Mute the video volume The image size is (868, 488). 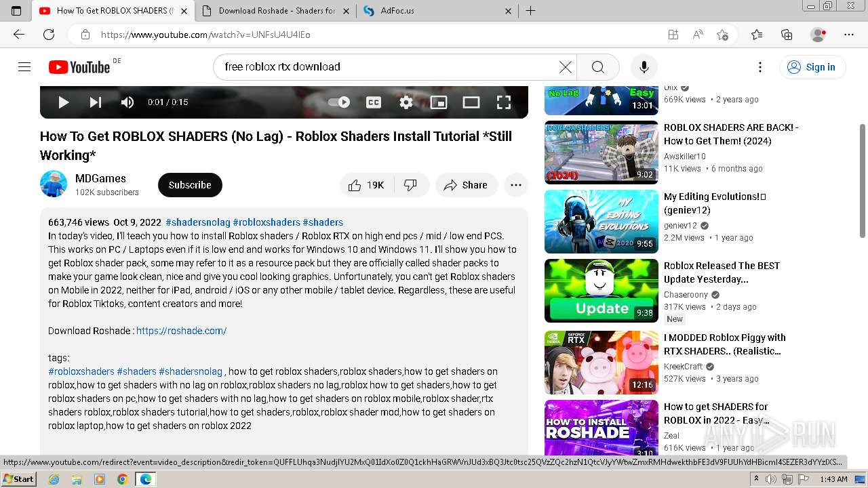click(x=127, y=102)
